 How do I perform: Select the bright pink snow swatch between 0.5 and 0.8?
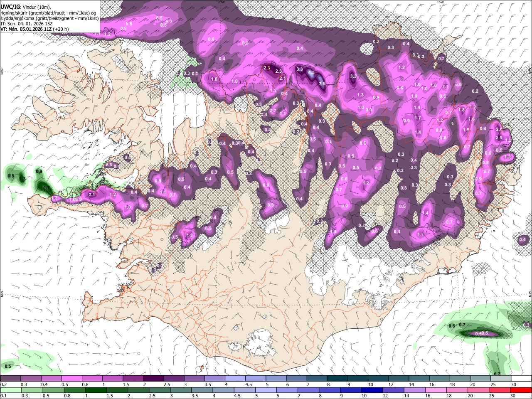click(71, 379)
